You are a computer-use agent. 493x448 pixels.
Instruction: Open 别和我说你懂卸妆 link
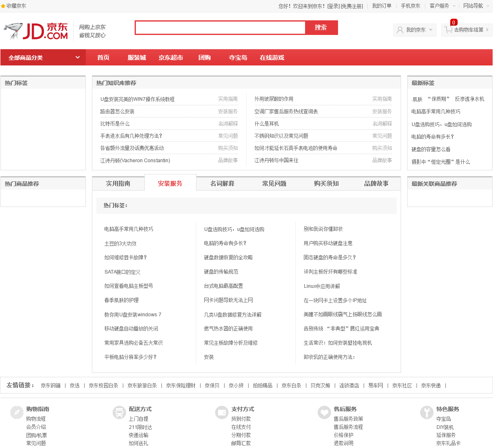click(x=323, y=229)
